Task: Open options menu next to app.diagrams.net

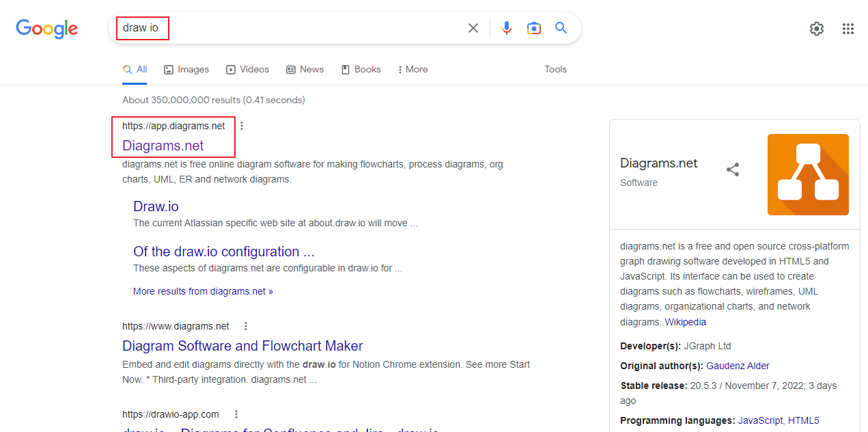Action: tap(242, 126)
